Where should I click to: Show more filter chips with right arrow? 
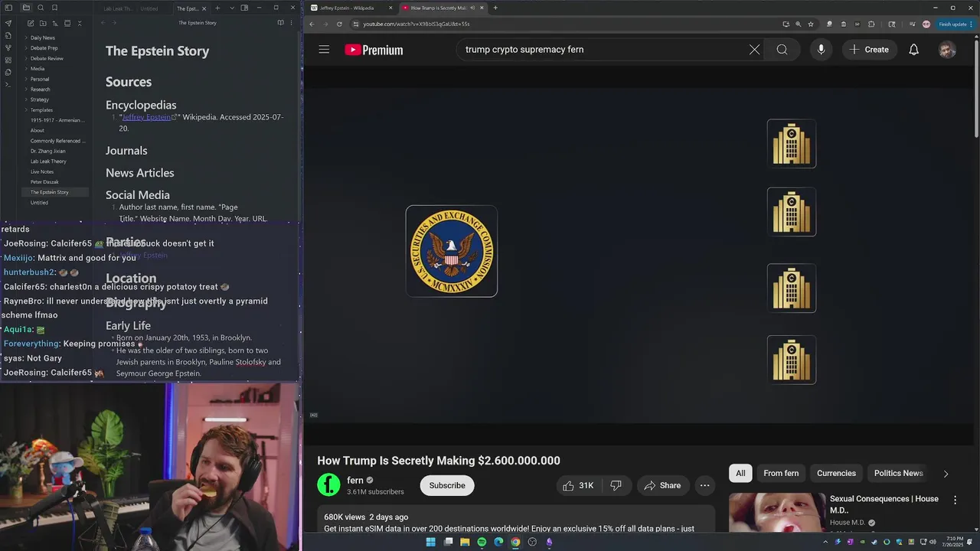point(946,474)
